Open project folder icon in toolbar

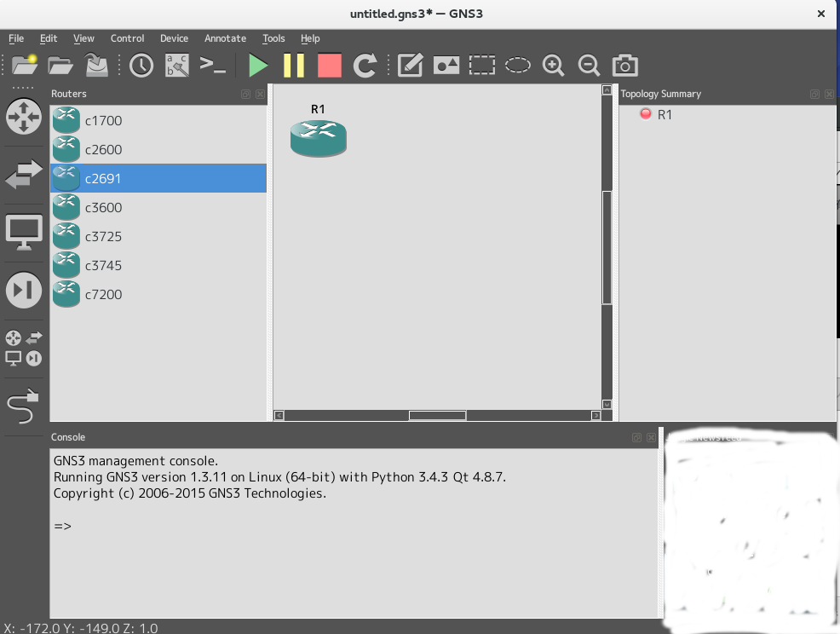pos(60,66)
